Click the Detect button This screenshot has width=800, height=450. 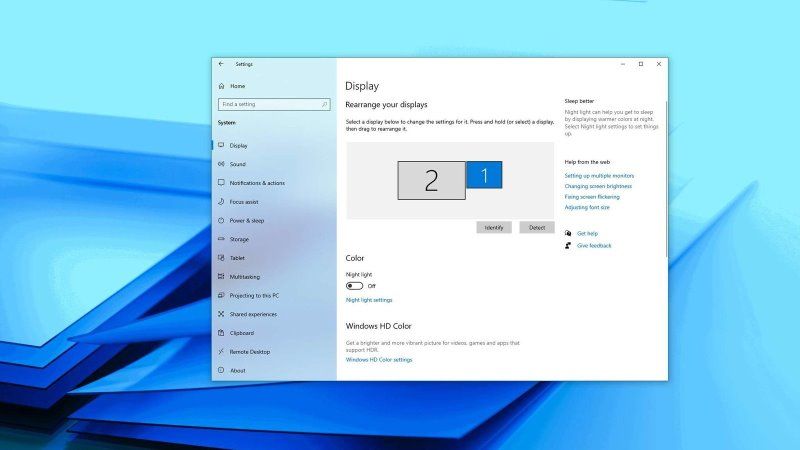[x=537, y=228]
